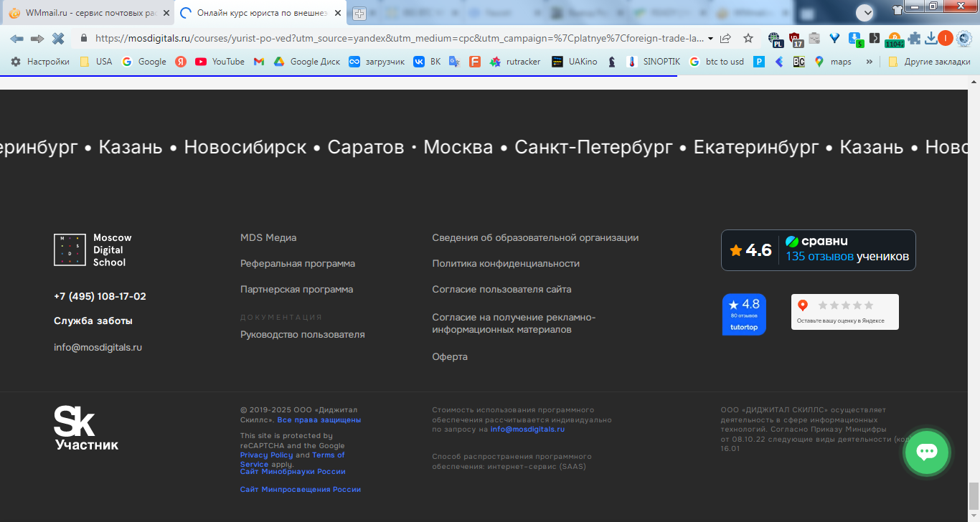Open the Другие закладки bookmarks folder
This screenshot has height=522, width=980.
click(x=929, y=62)
